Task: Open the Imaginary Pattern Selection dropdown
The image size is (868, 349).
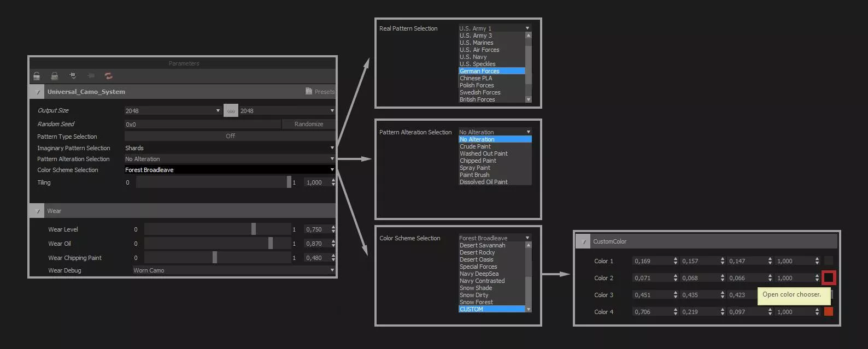Action: click(x=230, y=148)
